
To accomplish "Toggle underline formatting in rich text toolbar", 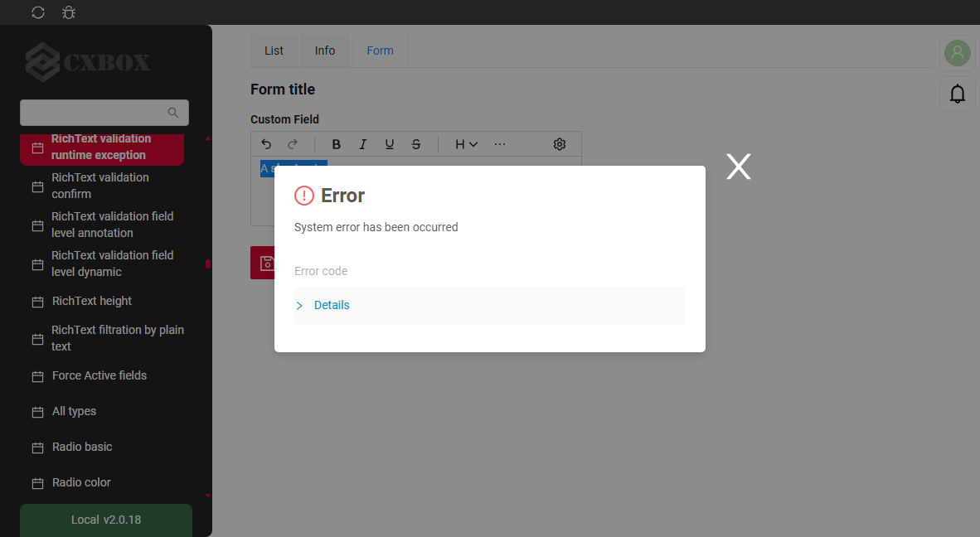I will point(390,144).
